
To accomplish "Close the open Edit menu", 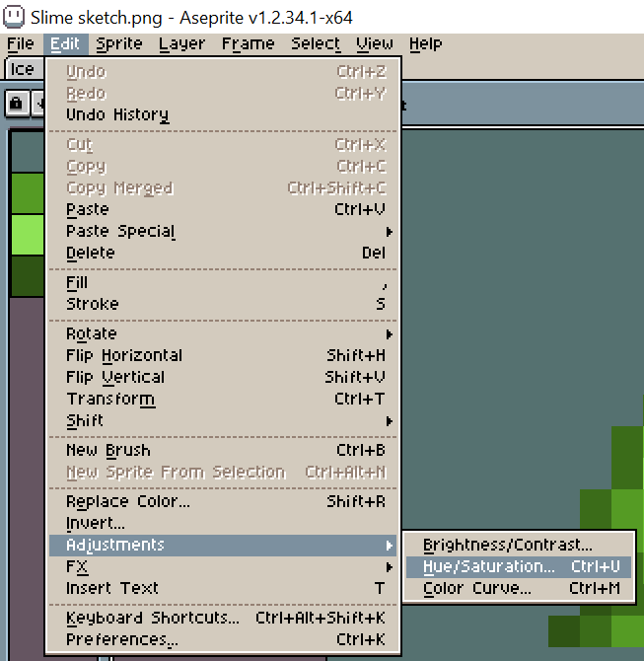I will [65, 43].
